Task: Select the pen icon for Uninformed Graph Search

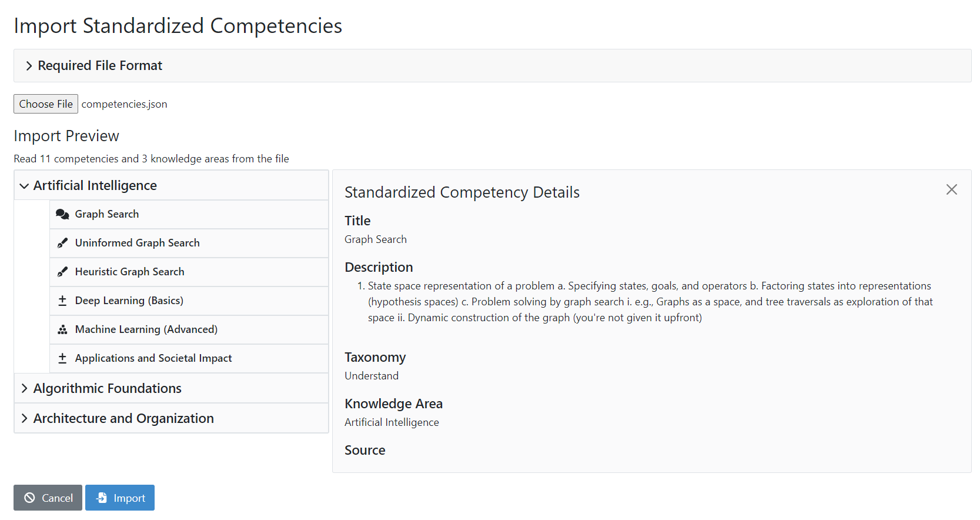Action: click(x=63, y=242)
